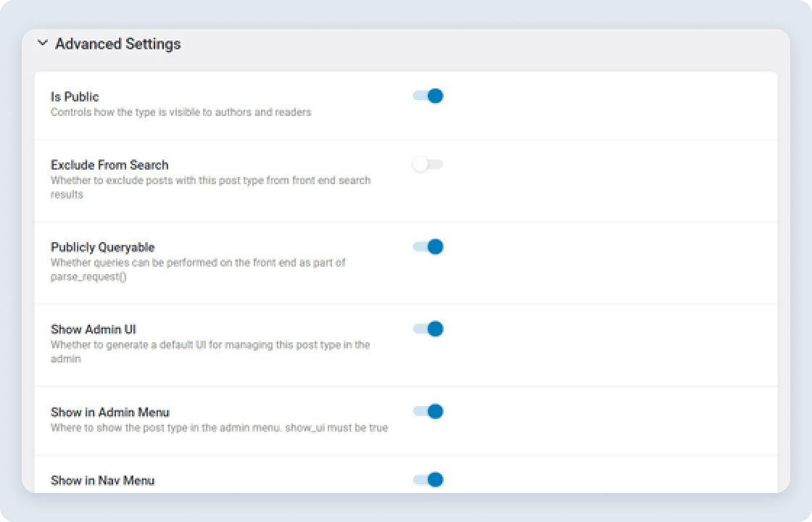
Task: Click the Is Public label
Action: [75, 97]
